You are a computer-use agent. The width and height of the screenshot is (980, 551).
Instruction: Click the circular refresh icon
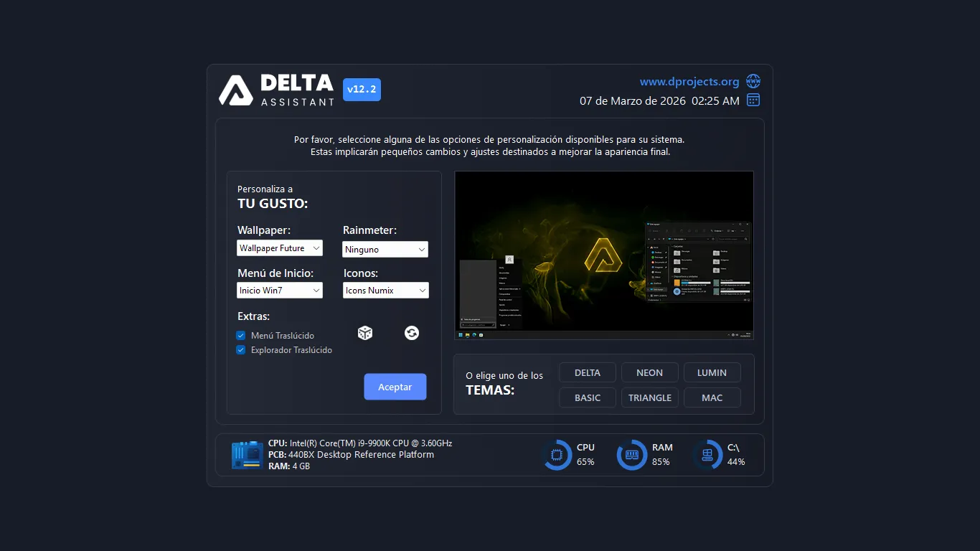[x=412, y=333]
